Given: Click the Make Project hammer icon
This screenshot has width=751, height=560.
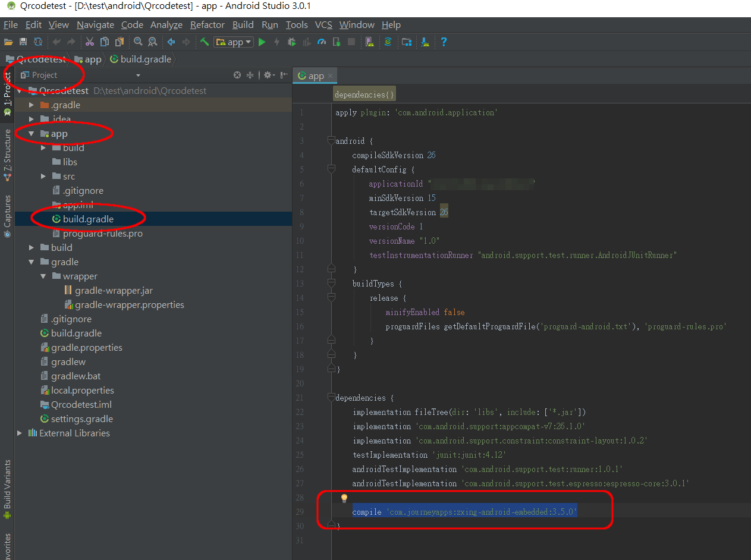Looking at the screenshot, I should click(x=205, y=42).
